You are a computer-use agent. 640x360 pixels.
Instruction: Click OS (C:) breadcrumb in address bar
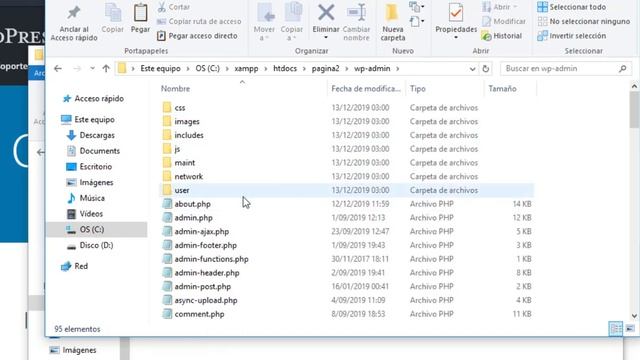click(207, 69)
